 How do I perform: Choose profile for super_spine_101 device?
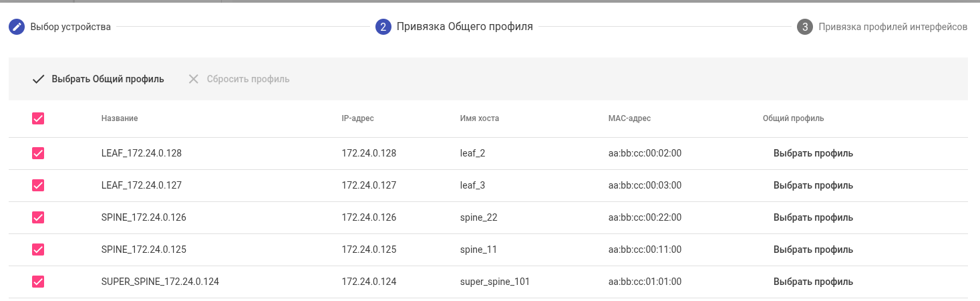coord(813,282)
